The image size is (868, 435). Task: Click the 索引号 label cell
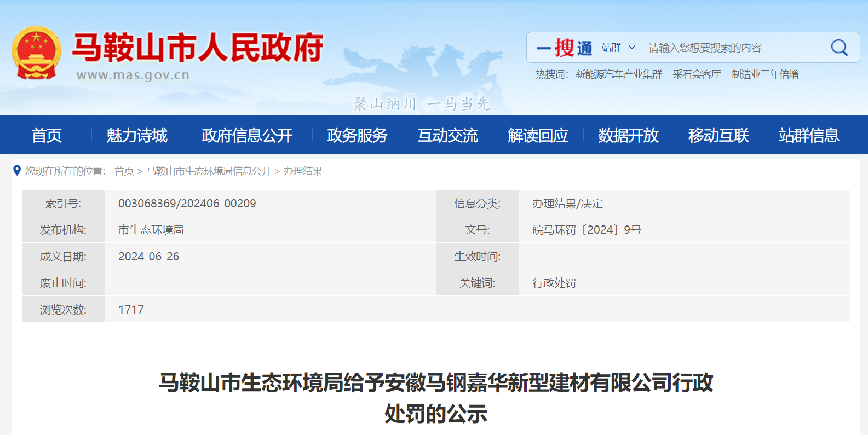coord(63,204)
